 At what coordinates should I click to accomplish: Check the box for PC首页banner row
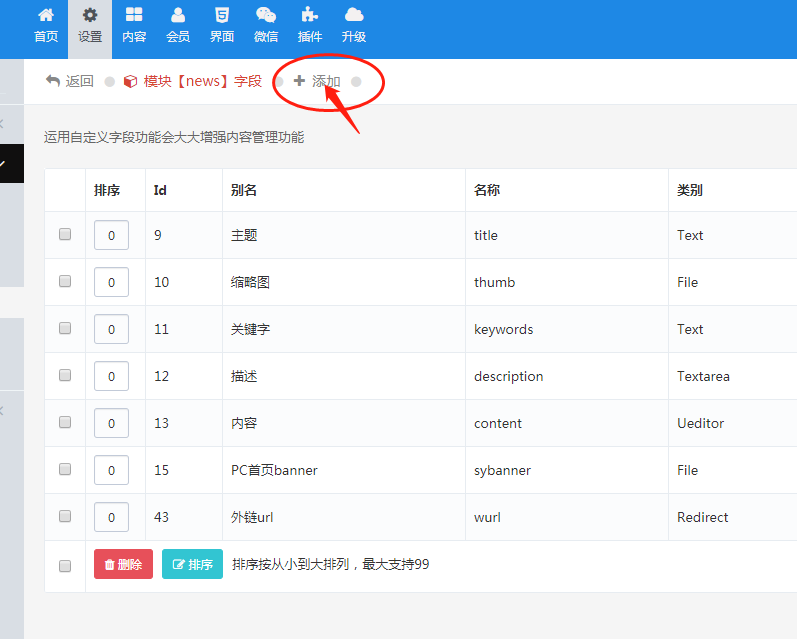65,469
